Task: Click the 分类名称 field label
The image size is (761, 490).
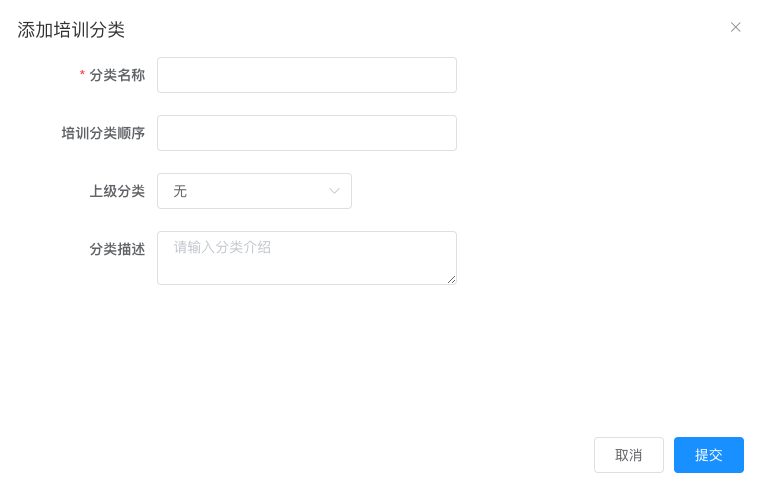Action: [117, 75]
